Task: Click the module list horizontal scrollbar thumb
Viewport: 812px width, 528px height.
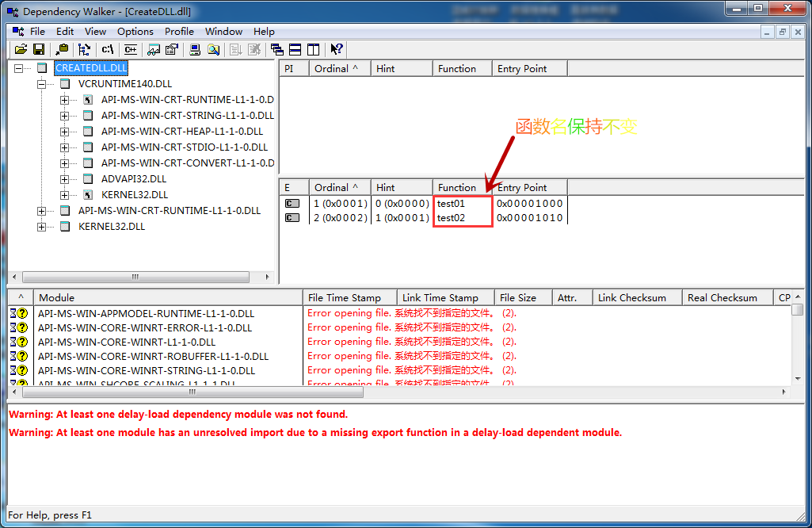Action: pyautogui.click(x=193, y=392)
